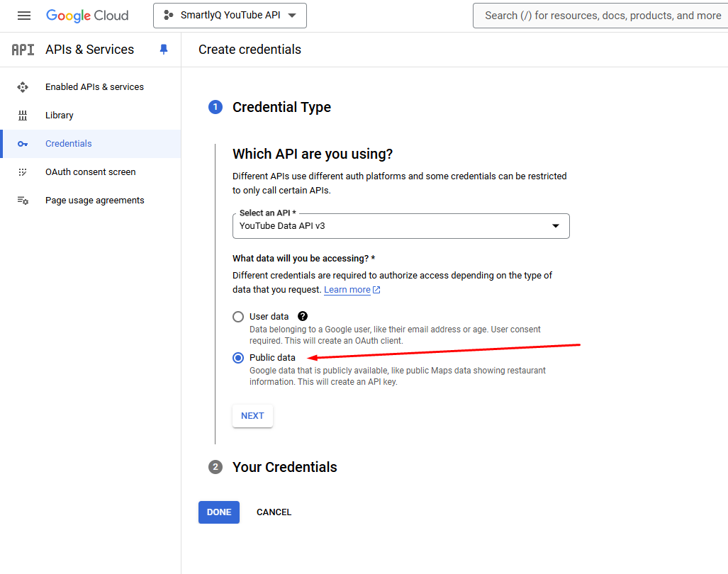Screen dimensions: 728x574
Task: Open the SmartlyQ YouTube API project selector
Action: tap(230, 16)
